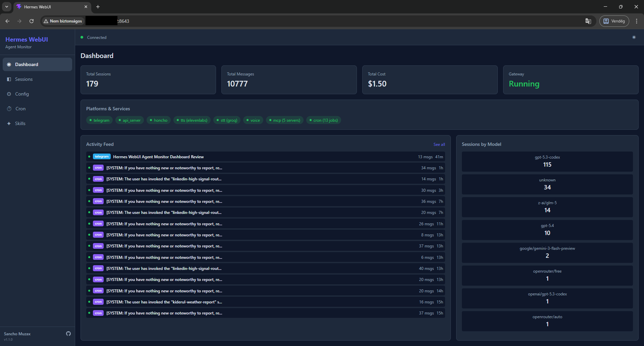The width and height of the screenshot is (644, 346).
Task: Select the Hermes WebUI browser tab
Action: 52,7
